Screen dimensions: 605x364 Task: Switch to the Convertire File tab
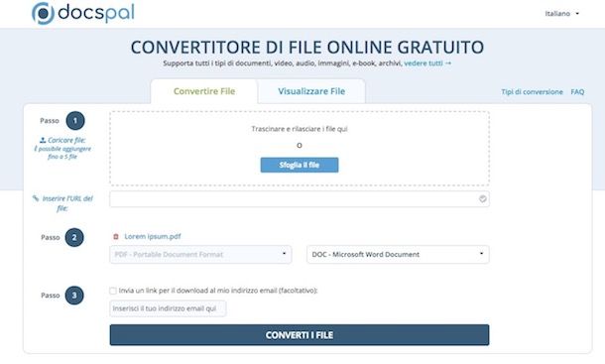pyautogui.click(x=204, y=91)
